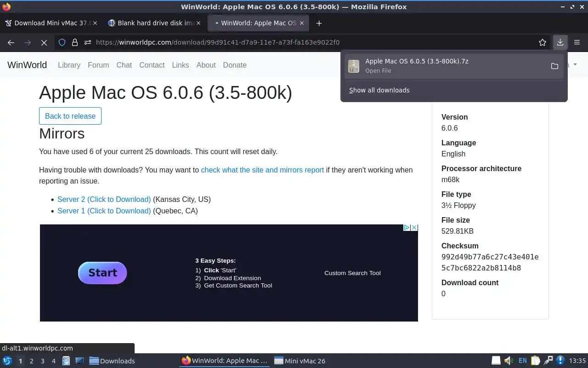Open the network connection tray icon

tap(548, 361)
